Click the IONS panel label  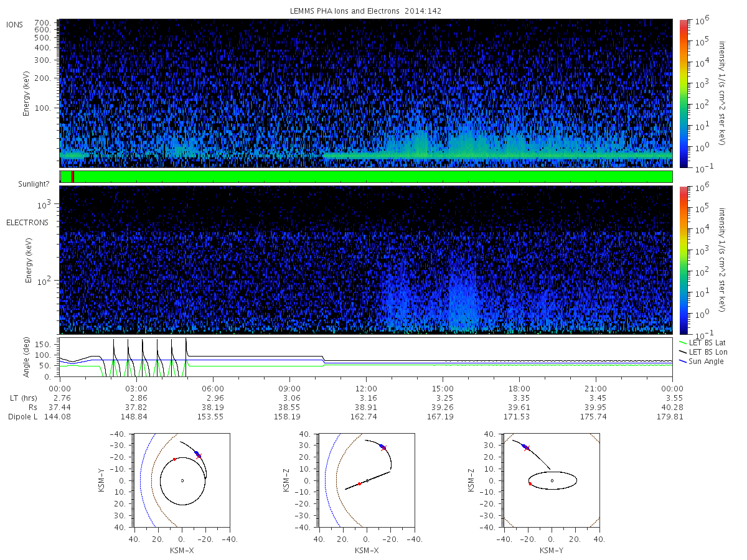15,25
